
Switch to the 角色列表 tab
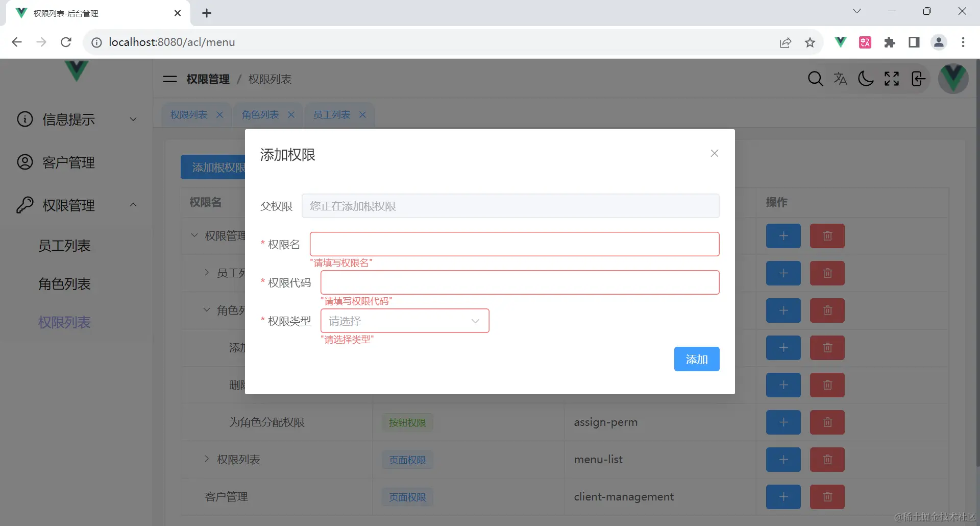tap(260, 114)
